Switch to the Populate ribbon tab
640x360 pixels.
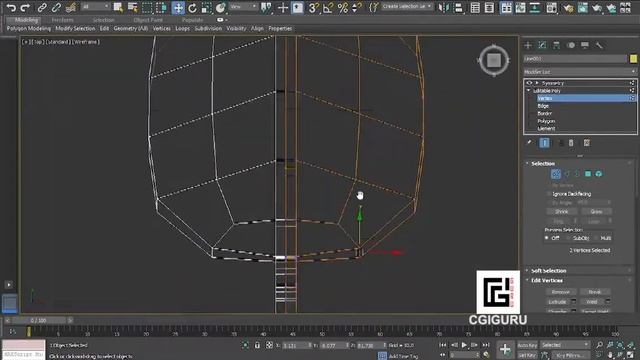click(x=192, y=20)
